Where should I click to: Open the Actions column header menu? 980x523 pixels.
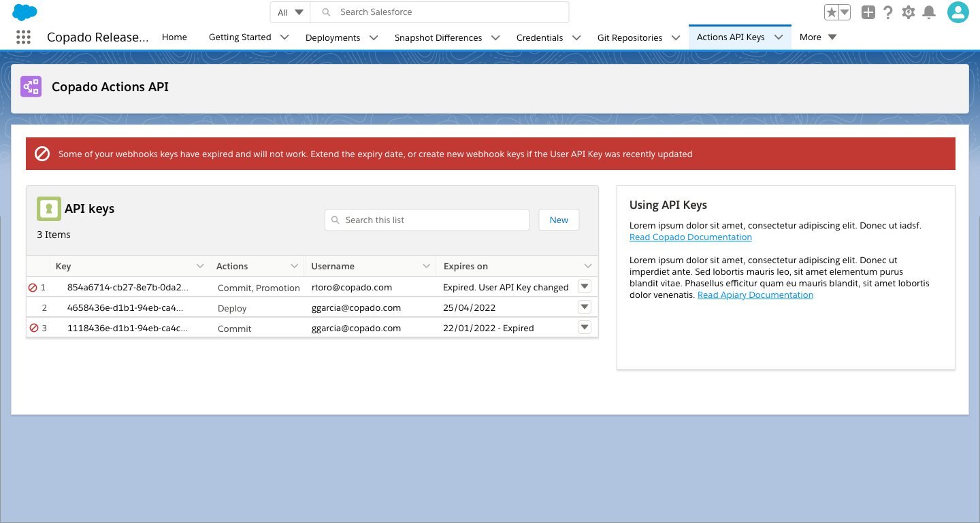[x=295, y=266]
